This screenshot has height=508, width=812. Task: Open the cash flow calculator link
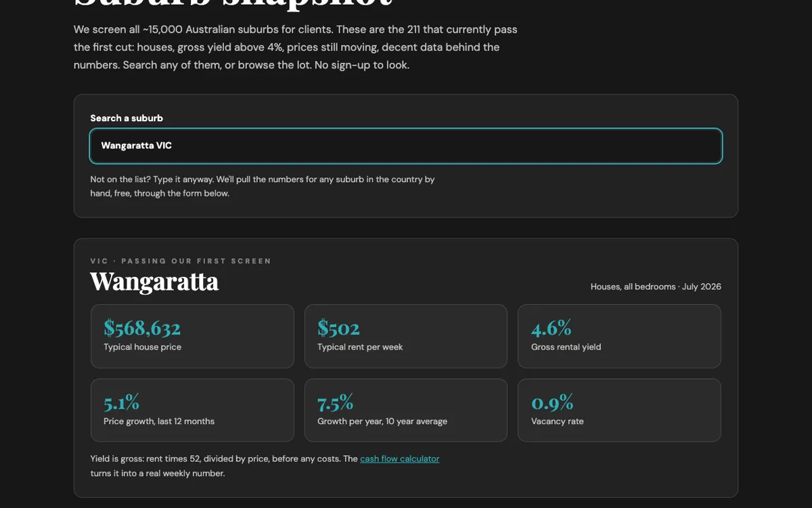(x=399, y=459)
